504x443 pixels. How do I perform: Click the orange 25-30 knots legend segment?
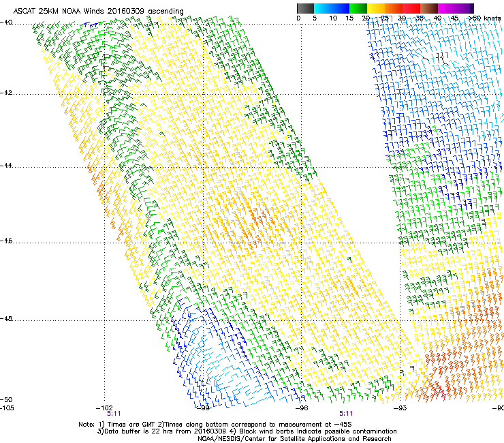394,8
